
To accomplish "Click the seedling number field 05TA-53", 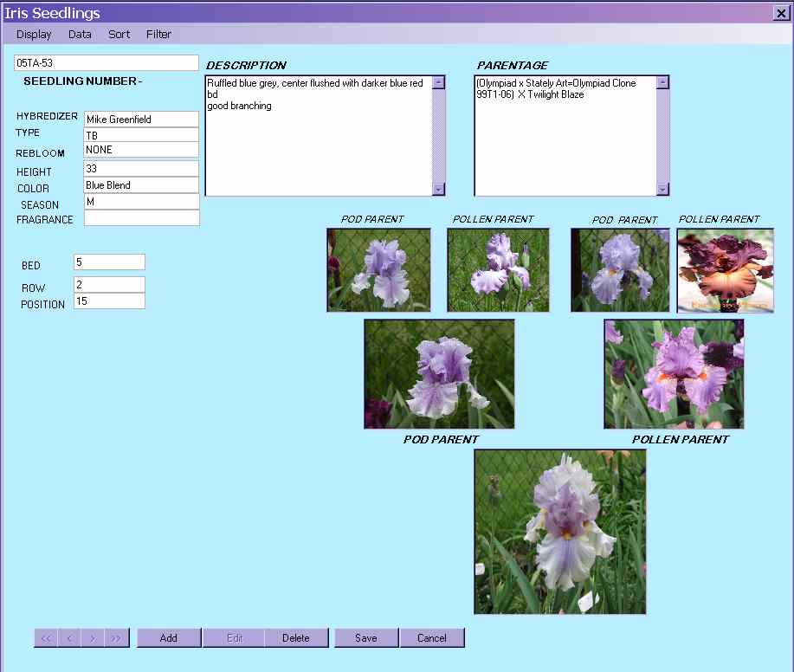I will tap(107, 63).
